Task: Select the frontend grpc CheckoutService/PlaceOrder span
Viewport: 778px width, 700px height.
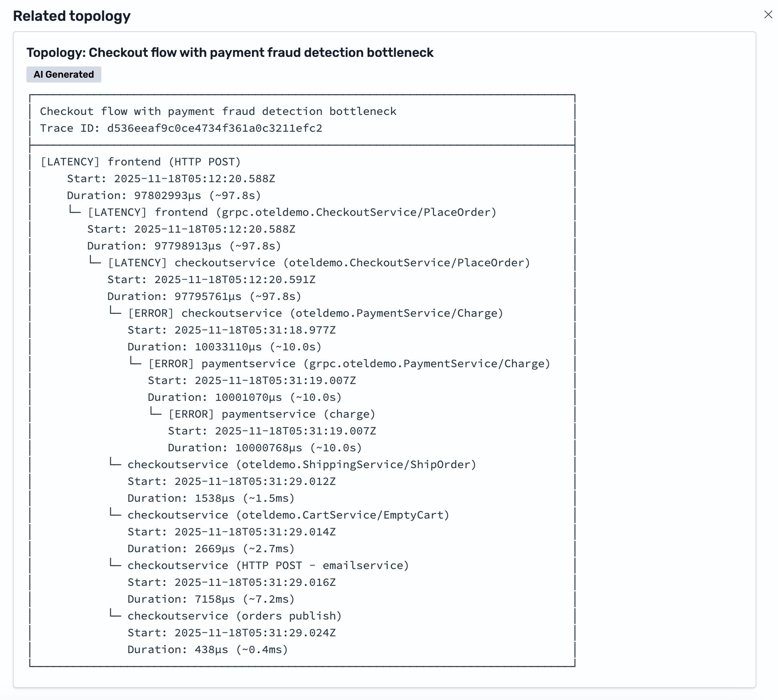Action: (292, 212)
